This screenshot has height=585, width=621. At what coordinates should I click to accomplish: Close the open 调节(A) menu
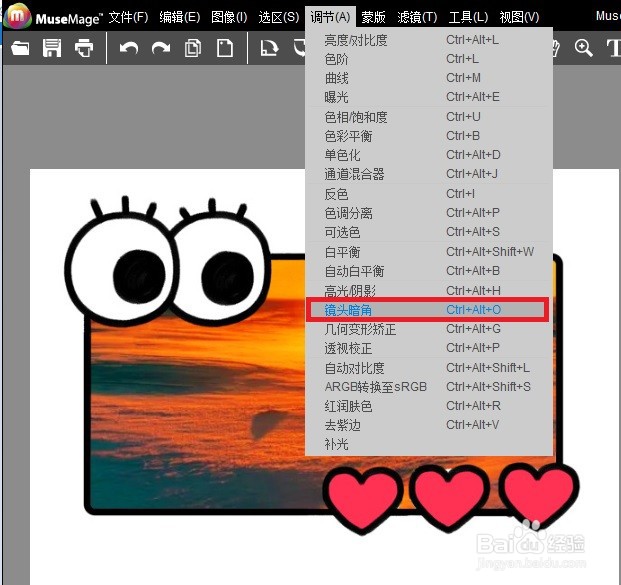point(330,17)
